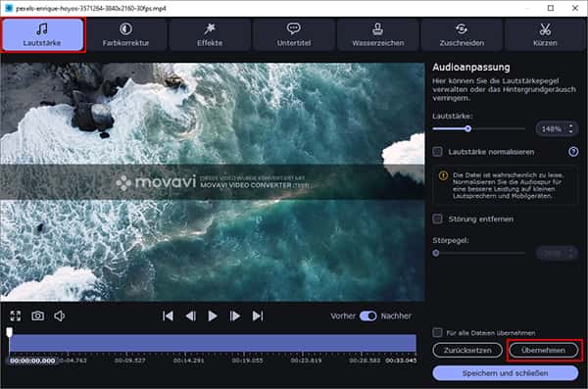Image resolution: width=588 pixels, height=389 pixels.
Task: Click the blue timeline track
Action: (x=213, y=343)
